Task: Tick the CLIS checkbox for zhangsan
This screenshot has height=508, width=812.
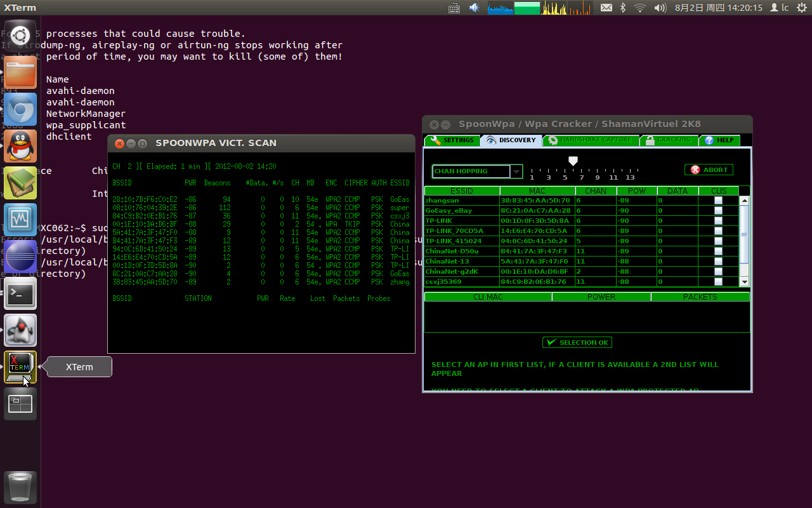Action: point(718,201)
